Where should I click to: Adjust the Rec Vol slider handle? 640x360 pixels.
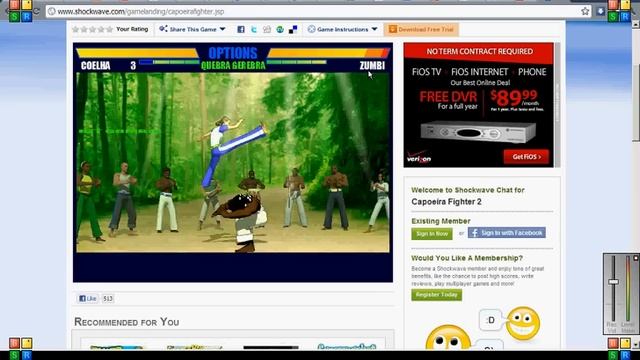[613, 282]
